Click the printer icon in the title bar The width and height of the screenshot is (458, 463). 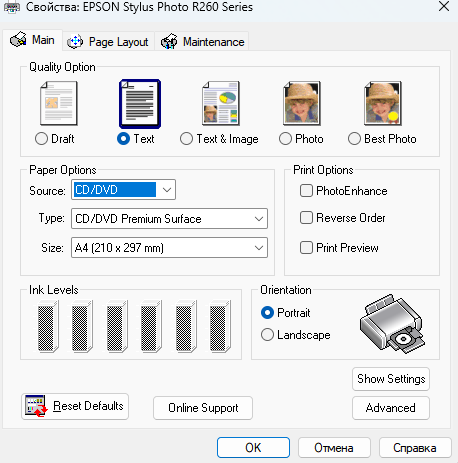pyautogui.click(x=12, y=7)
